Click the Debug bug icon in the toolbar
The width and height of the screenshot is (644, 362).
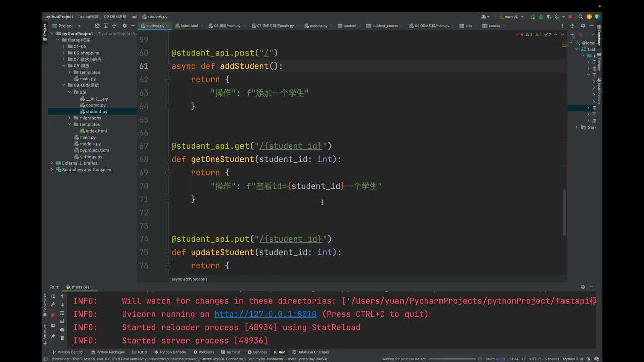[541, 17]
